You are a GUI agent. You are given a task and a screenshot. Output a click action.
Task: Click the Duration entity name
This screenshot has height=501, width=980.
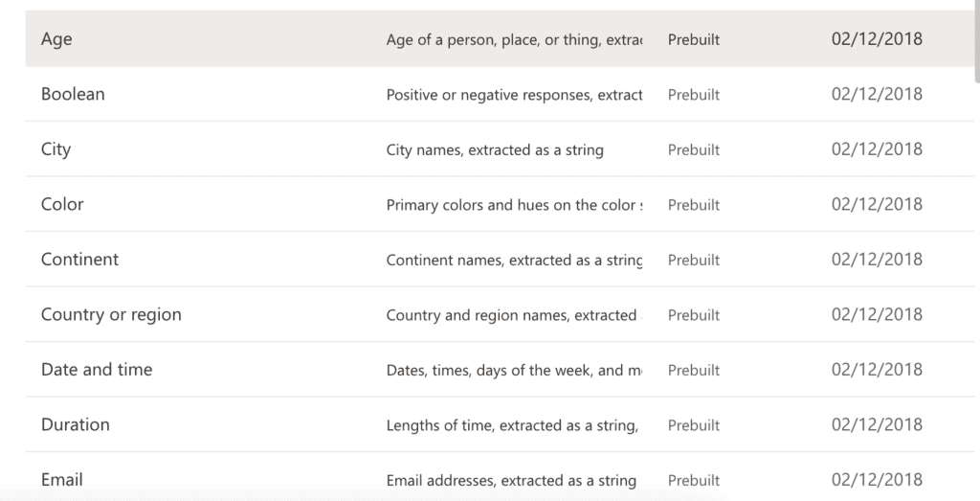(75, 424)
